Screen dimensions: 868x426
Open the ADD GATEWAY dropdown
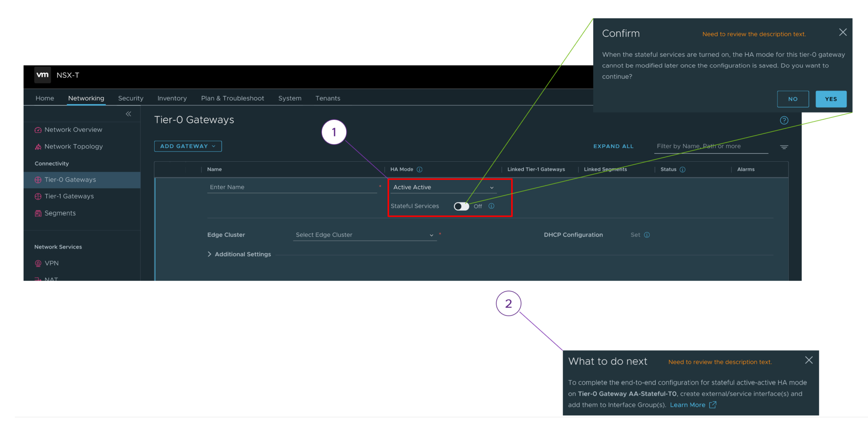[x=188, y=146]
